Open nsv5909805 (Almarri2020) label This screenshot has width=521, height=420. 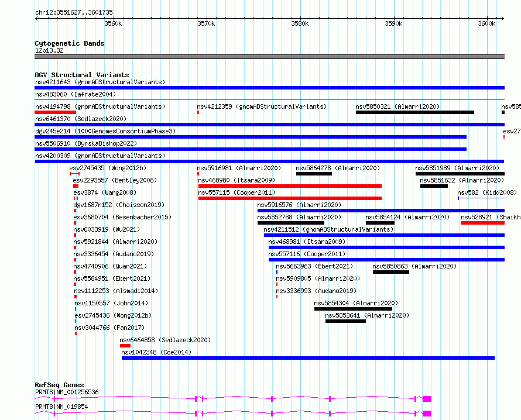tap(318, 278)
